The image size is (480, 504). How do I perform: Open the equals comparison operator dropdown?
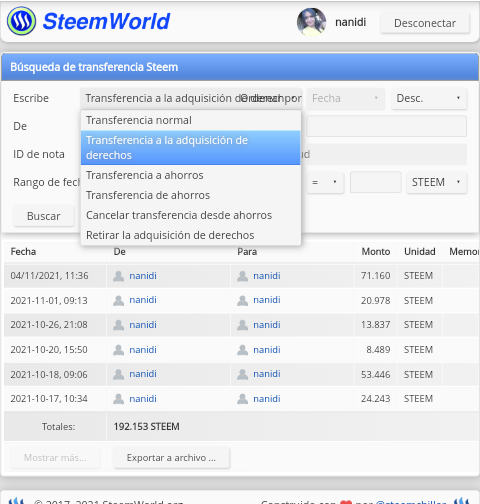pos(325,182)
